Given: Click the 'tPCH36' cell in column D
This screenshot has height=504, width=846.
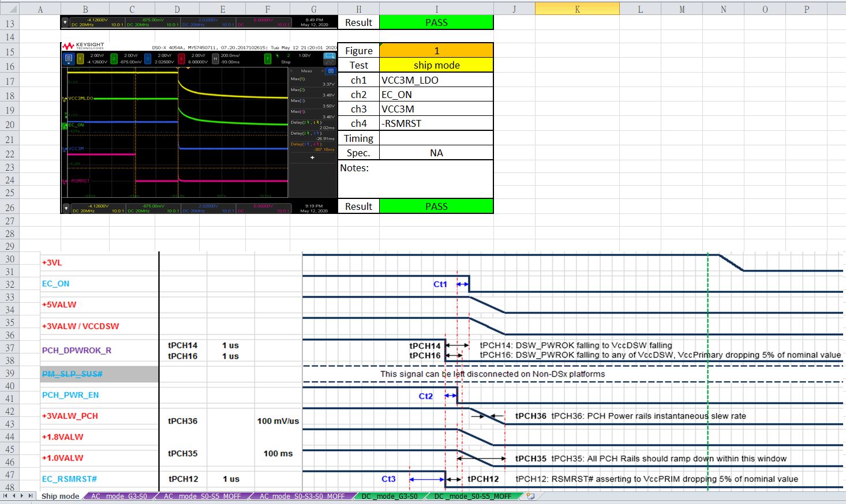Looking at the screenshot, I should (182, 421).
